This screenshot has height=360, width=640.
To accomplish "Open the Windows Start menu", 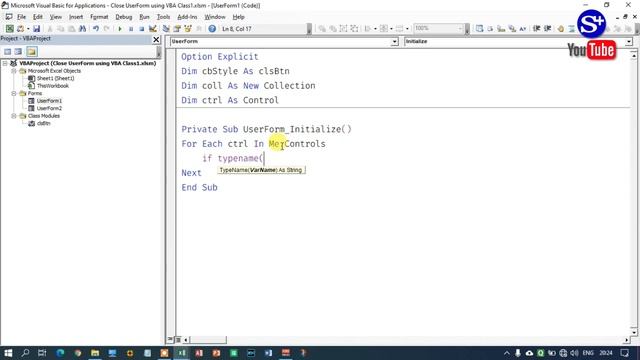I will [8, 353].
